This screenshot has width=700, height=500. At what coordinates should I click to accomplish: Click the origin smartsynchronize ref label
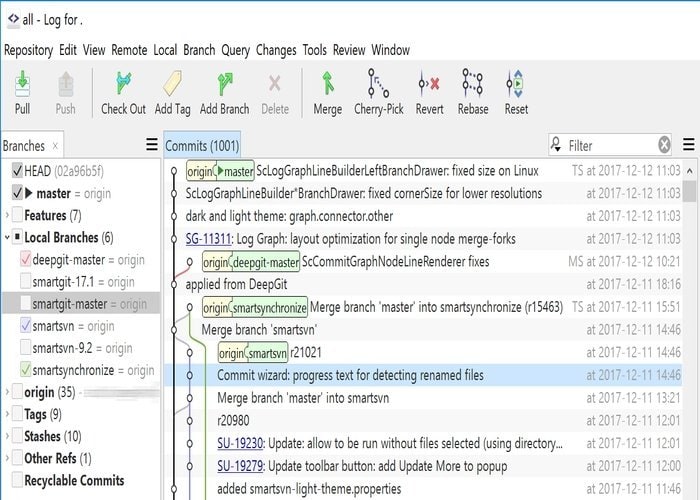[255, 308]
